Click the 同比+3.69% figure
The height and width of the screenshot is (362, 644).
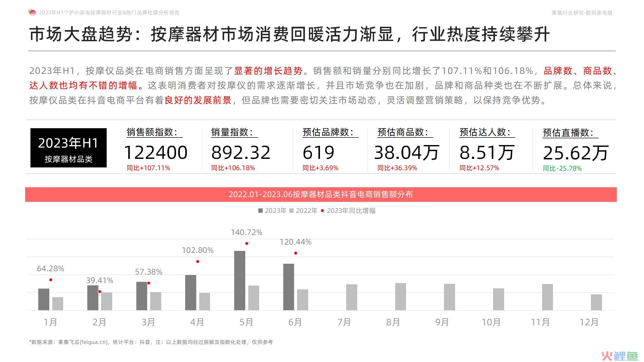tap(320, 168)
